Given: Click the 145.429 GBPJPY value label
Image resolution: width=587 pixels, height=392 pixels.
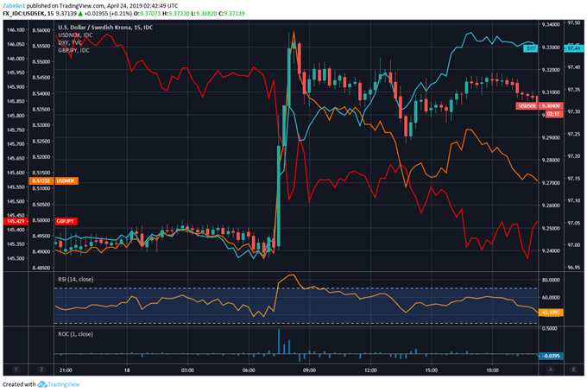Looking at the screenshot, I should point(16,221).
